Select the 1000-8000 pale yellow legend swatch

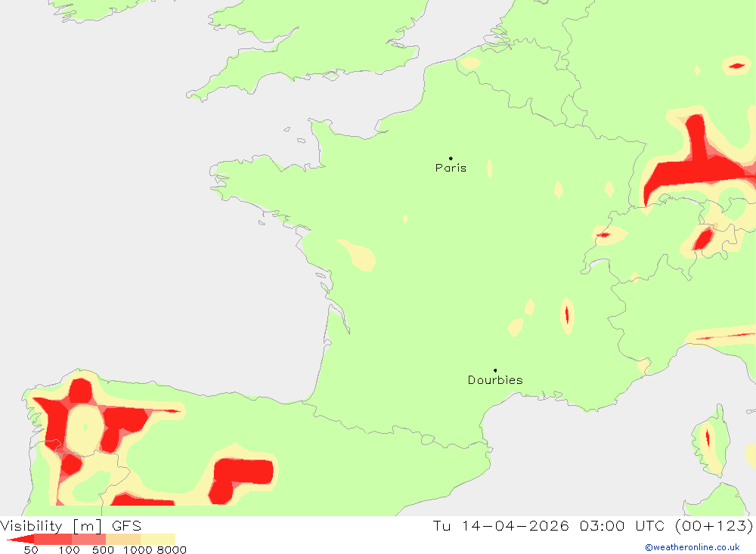click(x=158, y=539)
